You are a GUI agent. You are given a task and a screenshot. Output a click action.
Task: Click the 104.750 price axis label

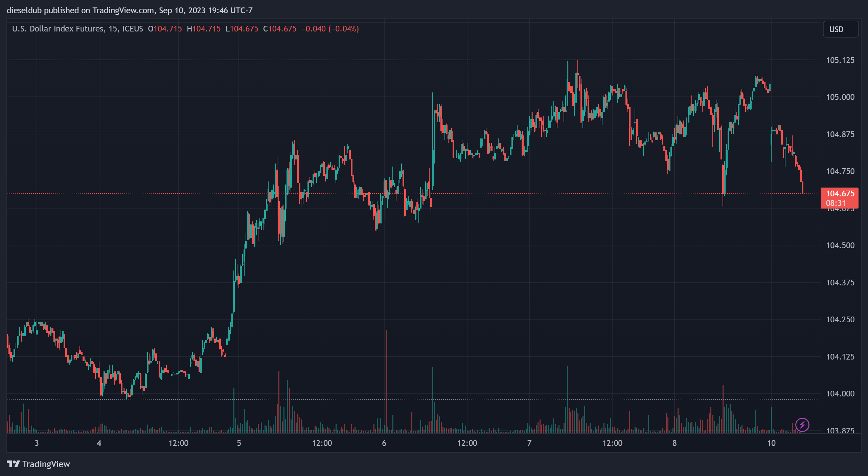[840, 171]
